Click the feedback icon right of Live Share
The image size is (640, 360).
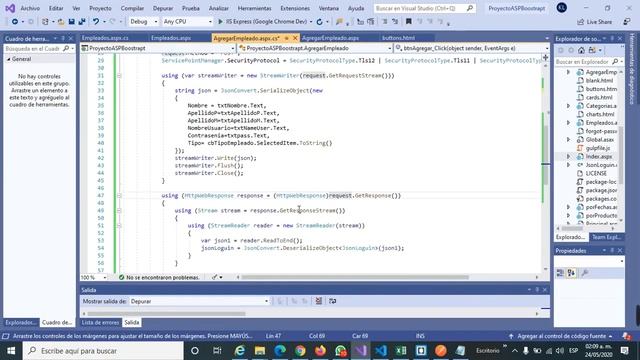pos(627,22)
